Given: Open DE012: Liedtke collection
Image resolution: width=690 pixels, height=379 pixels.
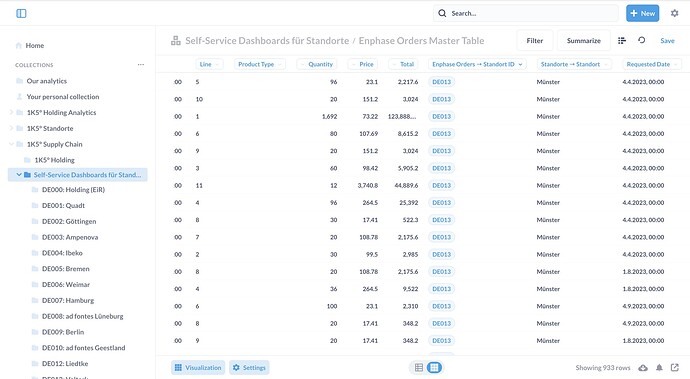Looking at the screenshot, I should click(65, 364).
